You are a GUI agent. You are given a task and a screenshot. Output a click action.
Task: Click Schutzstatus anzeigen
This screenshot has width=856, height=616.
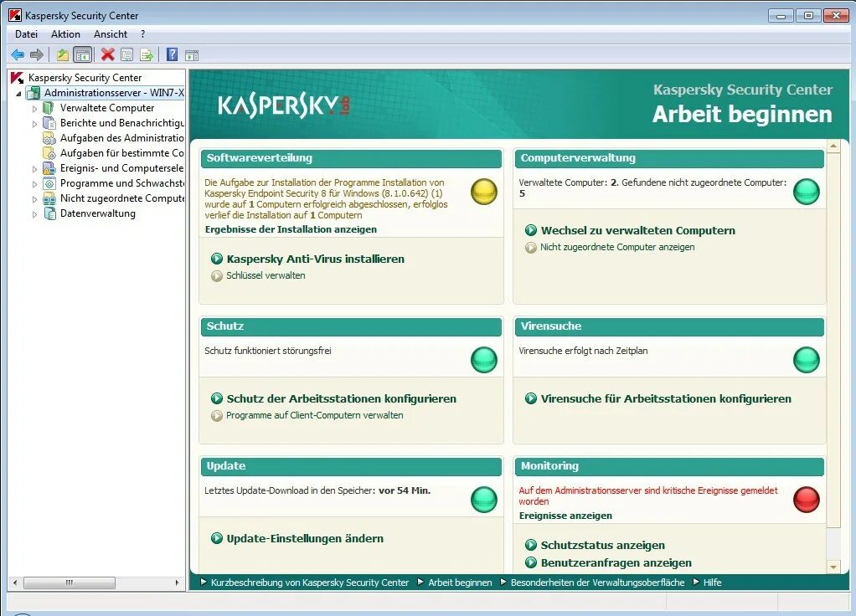[x=603, y=545]
